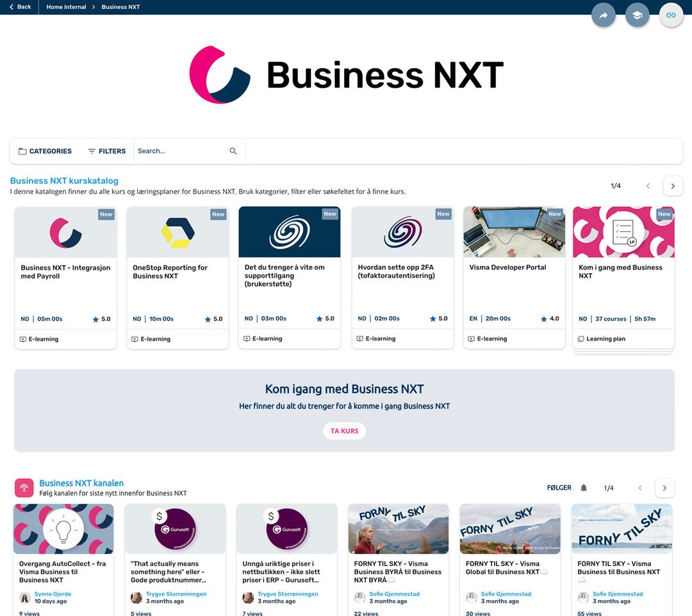Image resolution: width=692 pixels, height=616 pixels.
Task: Expand the Categories dropdown
Action: click(x=49, y=151)
